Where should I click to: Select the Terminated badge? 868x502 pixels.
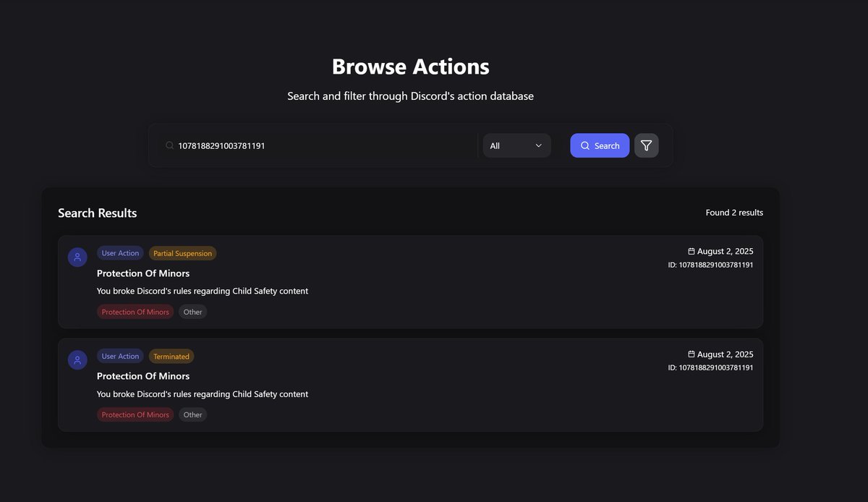[171, 356]
